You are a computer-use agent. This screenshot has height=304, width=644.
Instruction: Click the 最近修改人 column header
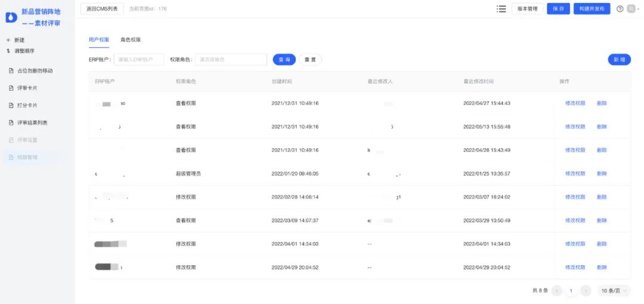tap(380, 81)
